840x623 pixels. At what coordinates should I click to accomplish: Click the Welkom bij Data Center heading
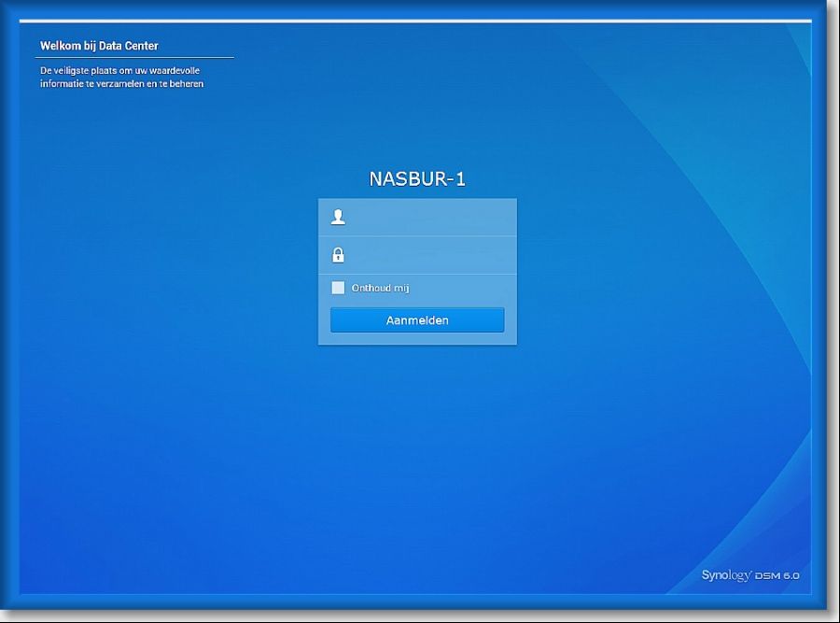pyautogui.click(x=99, y=46)
